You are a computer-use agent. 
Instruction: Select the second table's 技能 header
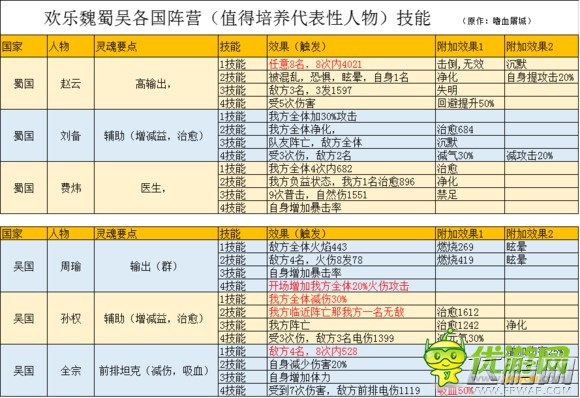click(x=243, y=234)
